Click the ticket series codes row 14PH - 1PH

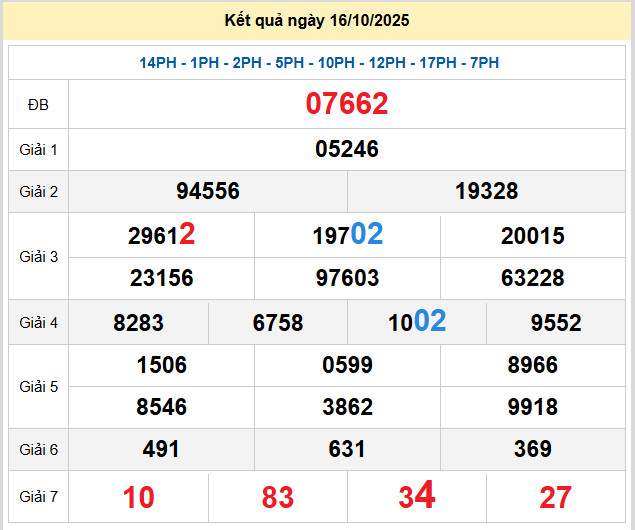click(319, 63)
